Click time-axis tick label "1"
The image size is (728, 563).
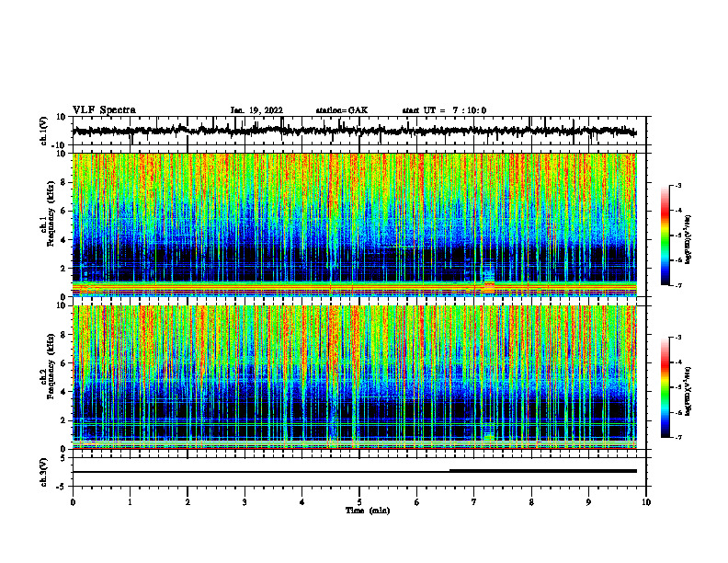pos(130,502)
